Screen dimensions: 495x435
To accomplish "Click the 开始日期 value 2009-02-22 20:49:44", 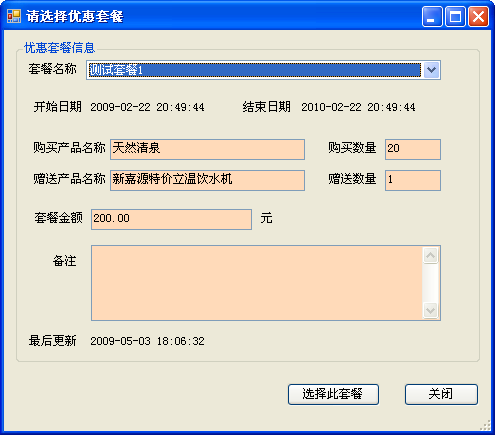I will (147, 107).
